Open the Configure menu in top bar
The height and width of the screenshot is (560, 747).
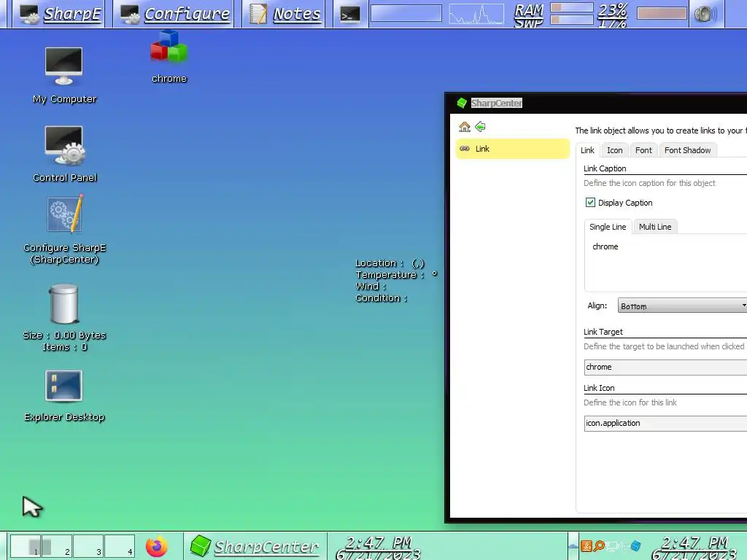(x=174, y=14)
